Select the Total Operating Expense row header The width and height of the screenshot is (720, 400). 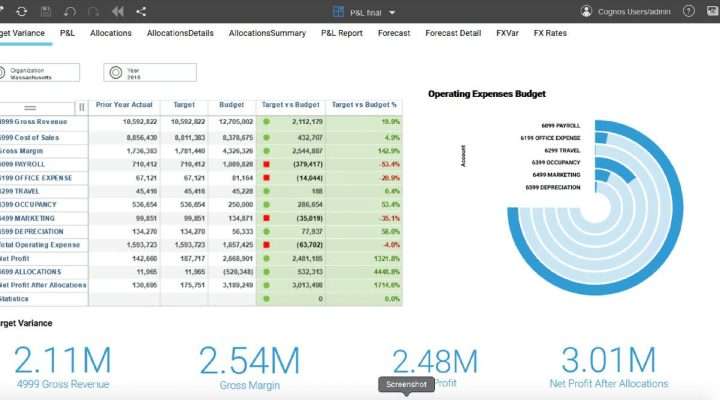(44, 245)
